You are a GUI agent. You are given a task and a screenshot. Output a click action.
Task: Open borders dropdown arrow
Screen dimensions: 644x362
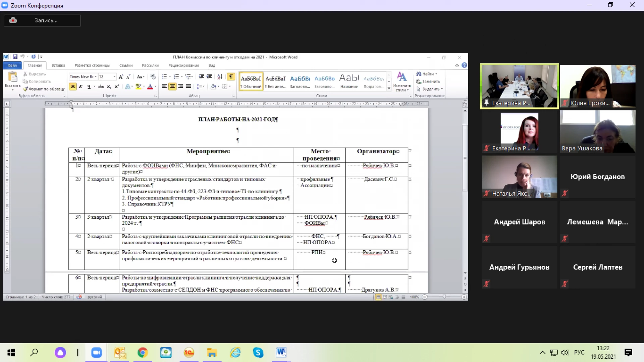click(x=230, y=87)
